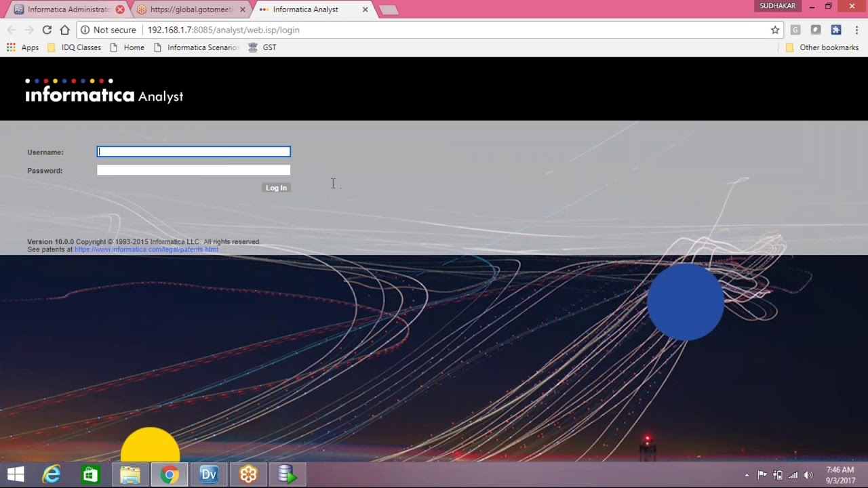This screenshot has height=488, width=868.
Task: Open the Other bookmarks folder
Action: point(822,47)
